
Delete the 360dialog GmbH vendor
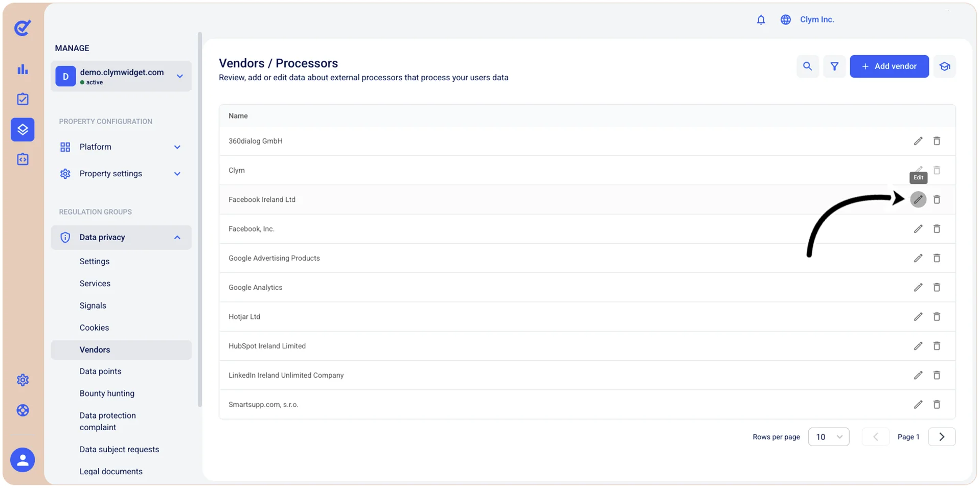(x=937, y=141)
